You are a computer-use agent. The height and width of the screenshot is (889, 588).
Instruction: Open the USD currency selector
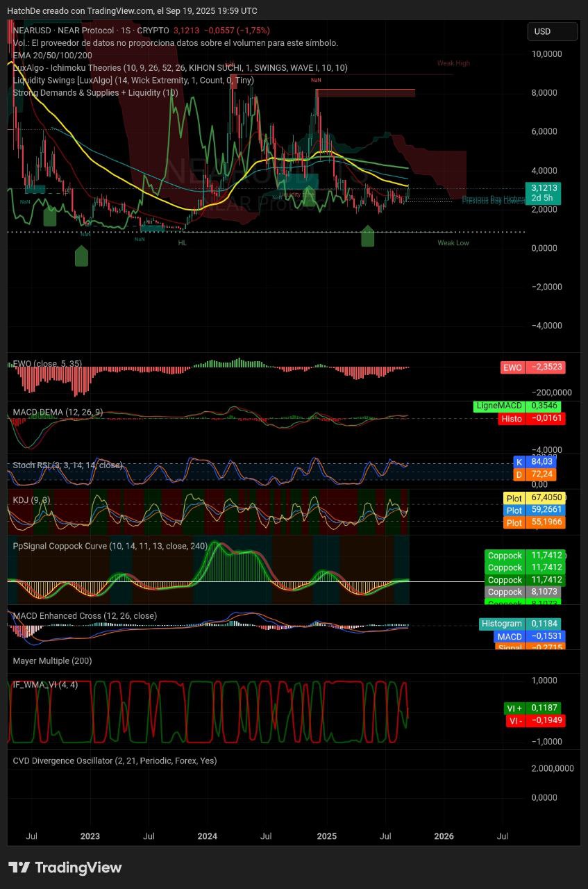pyautogui.click(x=552, y=31)
